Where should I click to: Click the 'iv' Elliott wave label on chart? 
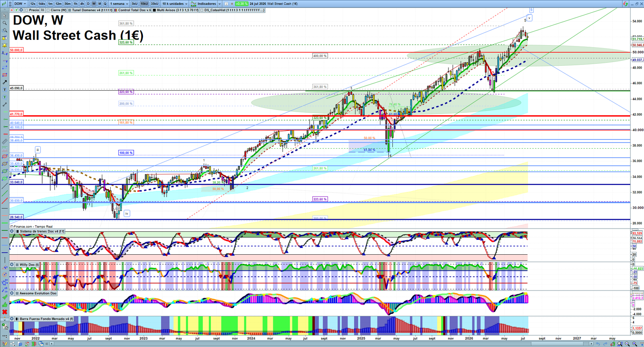127,213
